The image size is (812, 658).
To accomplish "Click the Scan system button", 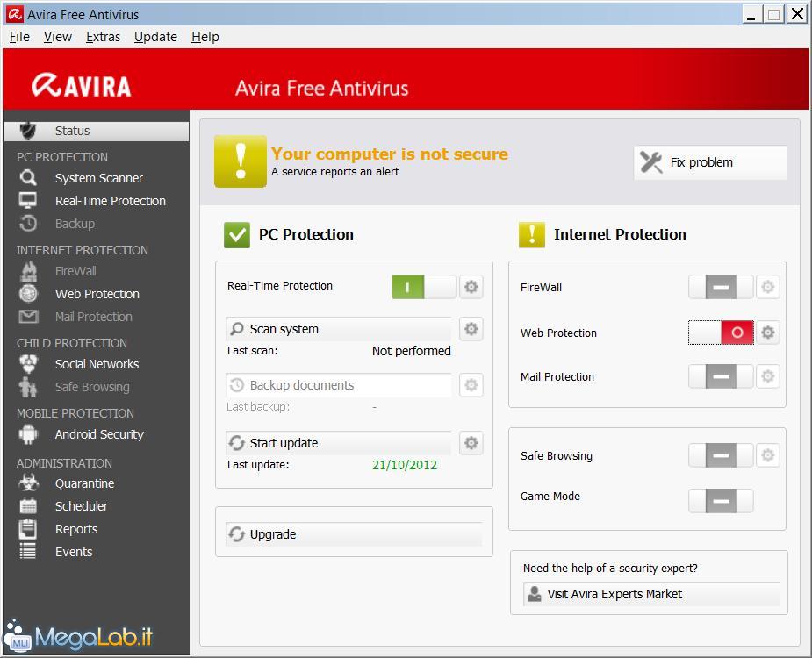I will point(339,329).
